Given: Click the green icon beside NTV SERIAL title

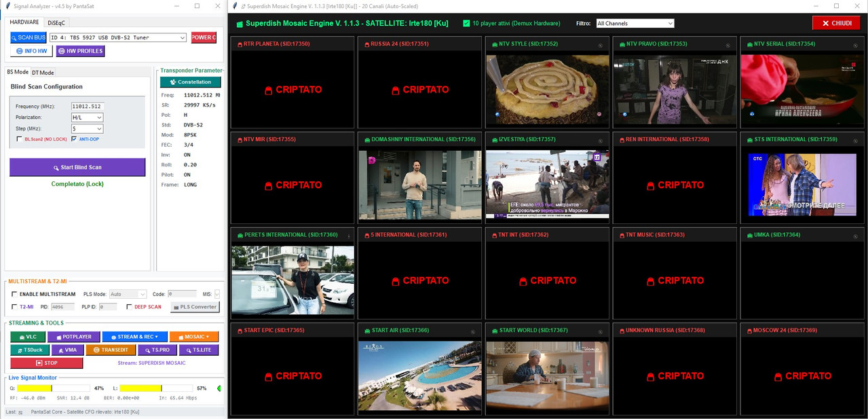Looking at the screenshot, I should (749, 44).
